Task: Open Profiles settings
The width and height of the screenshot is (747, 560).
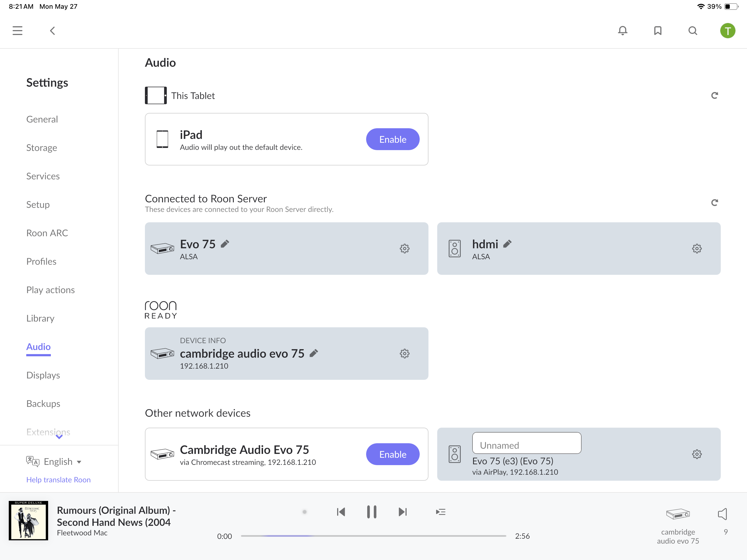Action: coord(41,261)
